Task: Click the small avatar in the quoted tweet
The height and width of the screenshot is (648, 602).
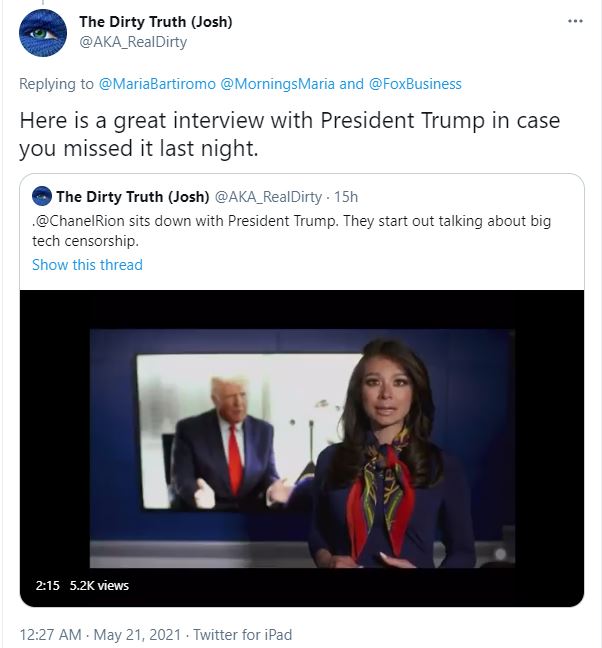Action: [x=42, y=196]
